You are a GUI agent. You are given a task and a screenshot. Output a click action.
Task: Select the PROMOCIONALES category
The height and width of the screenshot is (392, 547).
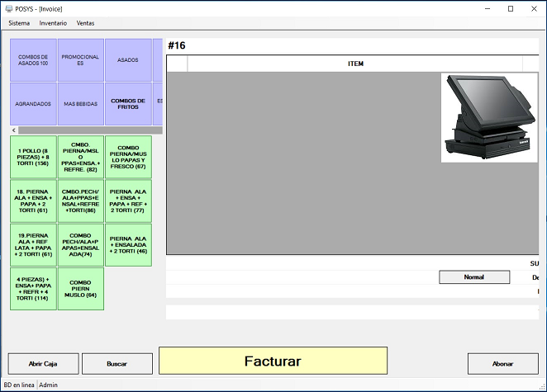point(81,60)
